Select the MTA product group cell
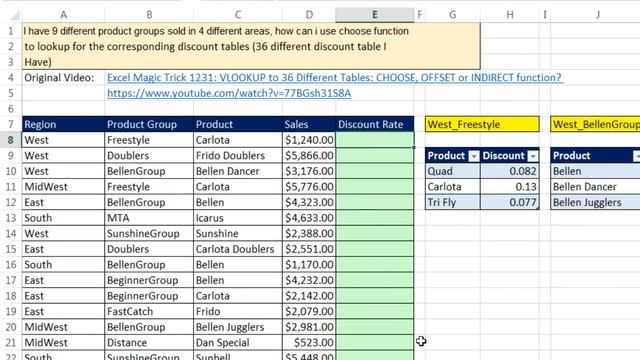Viewport: 640px width, 360px height. pyautogui.click(x=149, y=218)
